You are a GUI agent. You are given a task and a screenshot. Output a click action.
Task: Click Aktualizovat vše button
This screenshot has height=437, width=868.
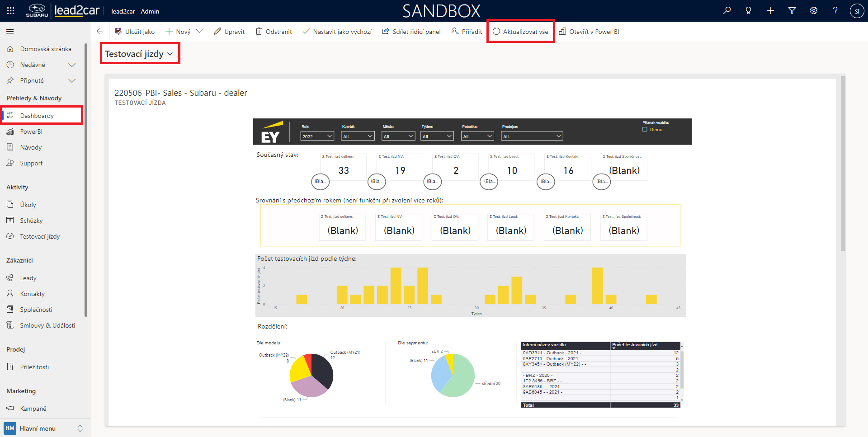point(520,32)
